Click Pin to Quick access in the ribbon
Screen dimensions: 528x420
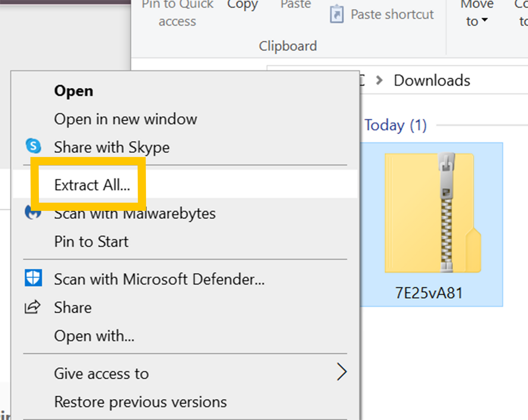click(x=177, y=13)
